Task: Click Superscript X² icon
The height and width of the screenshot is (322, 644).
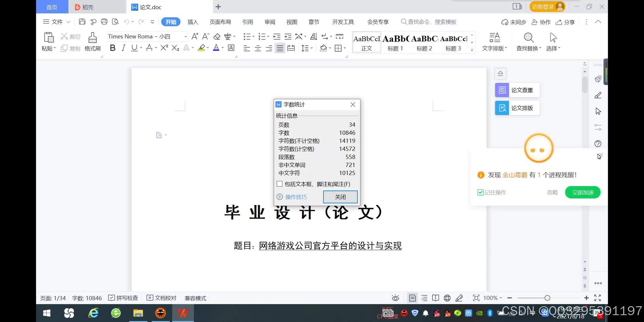Action: (164, 48)
